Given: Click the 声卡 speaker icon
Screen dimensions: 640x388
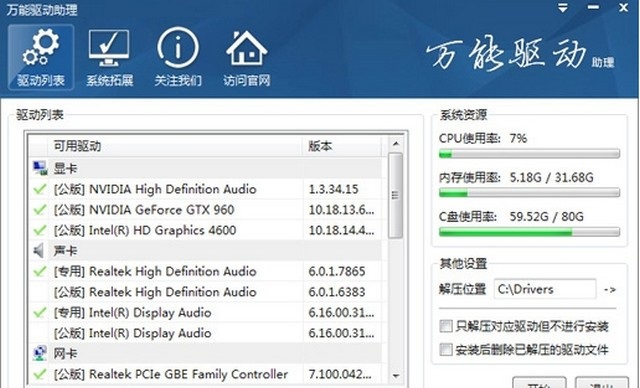Looking at the screenshot, I should (39, 251).
